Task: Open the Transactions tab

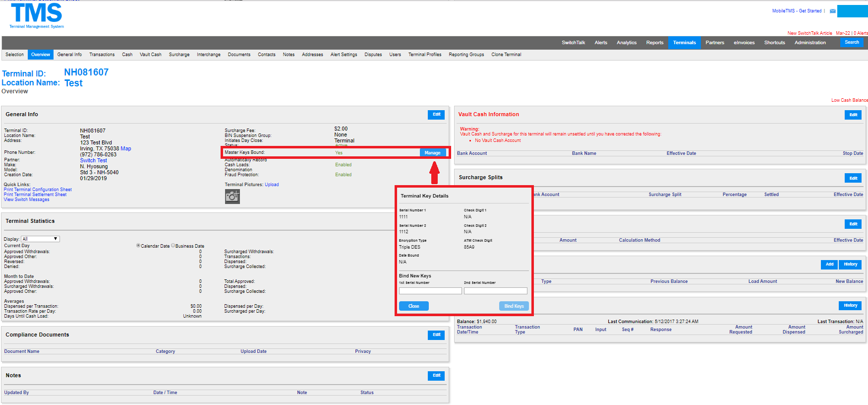Action: click(x=102, y=55)
